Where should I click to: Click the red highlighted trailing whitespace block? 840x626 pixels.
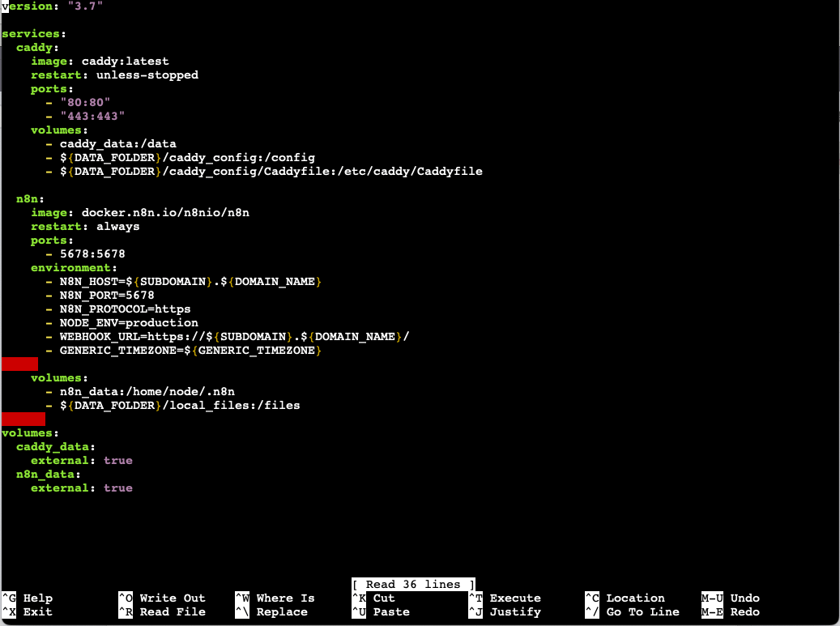(19, 364)
